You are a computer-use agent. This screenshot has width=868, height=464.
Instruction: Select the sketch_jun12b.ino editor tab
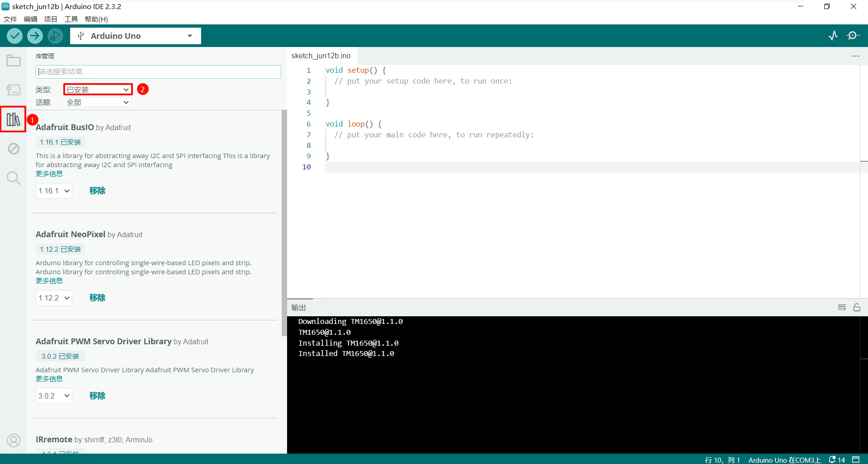click(321, 56)
